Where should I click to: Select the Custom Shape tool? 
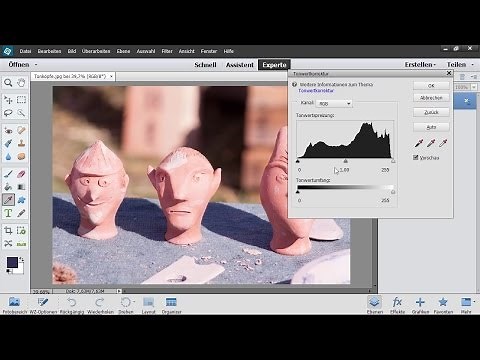pos(21,200)
